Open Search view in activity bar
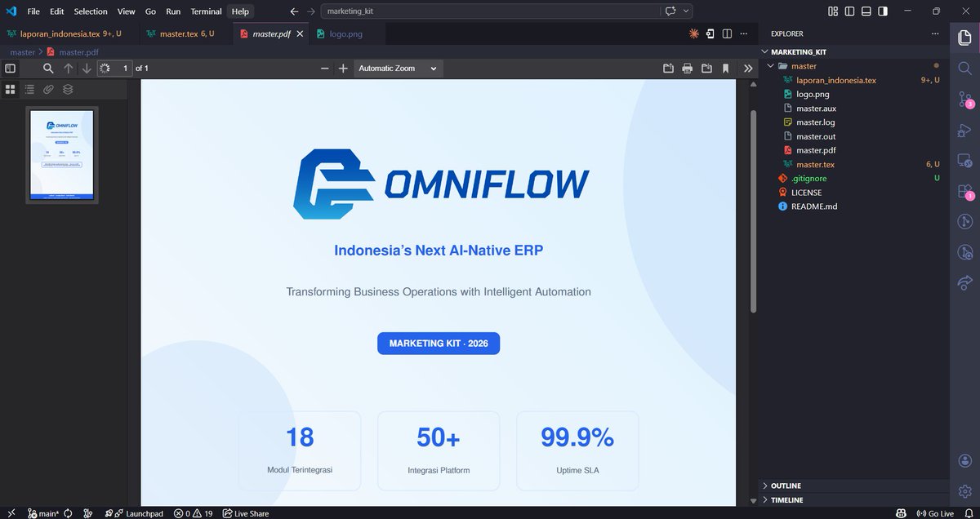 click(964, 69)
